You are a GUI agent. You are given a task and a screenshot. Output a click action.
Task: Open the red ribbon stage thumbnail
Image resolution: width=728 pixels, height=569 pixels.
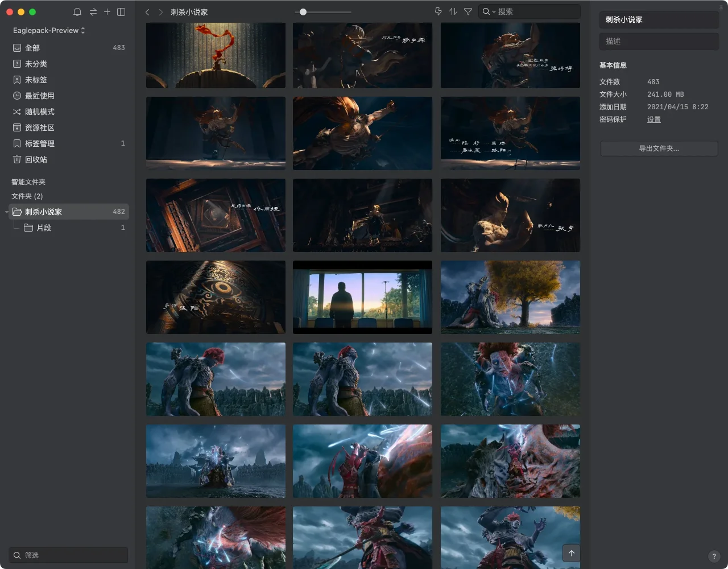point(216,55)
